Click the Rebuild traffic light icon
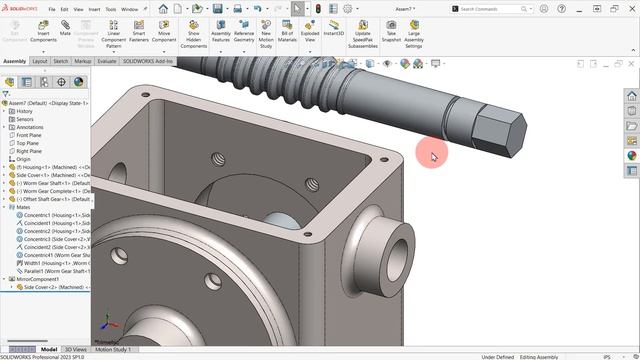This screenshot has width=640, height=360. [318, 9]
